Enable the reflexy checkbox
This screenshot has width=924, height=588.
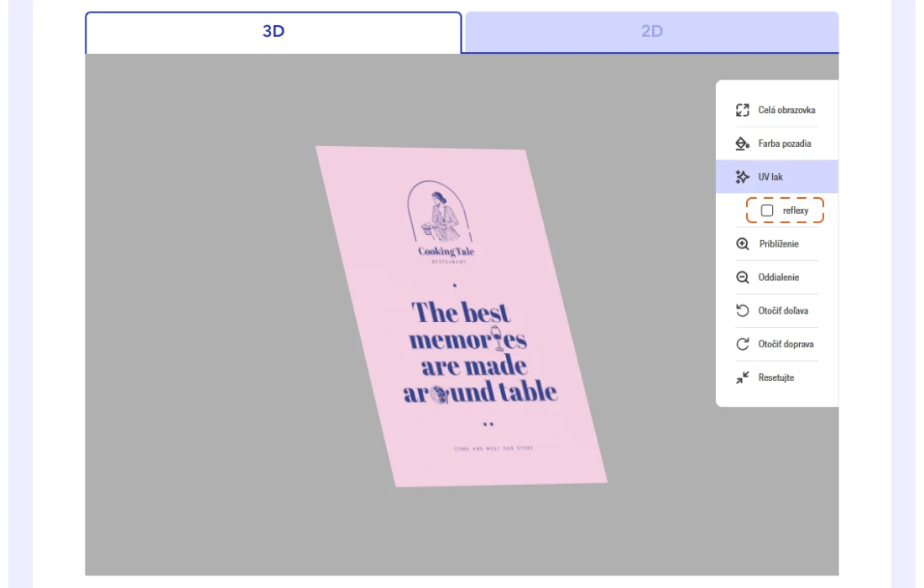(767, 211)
